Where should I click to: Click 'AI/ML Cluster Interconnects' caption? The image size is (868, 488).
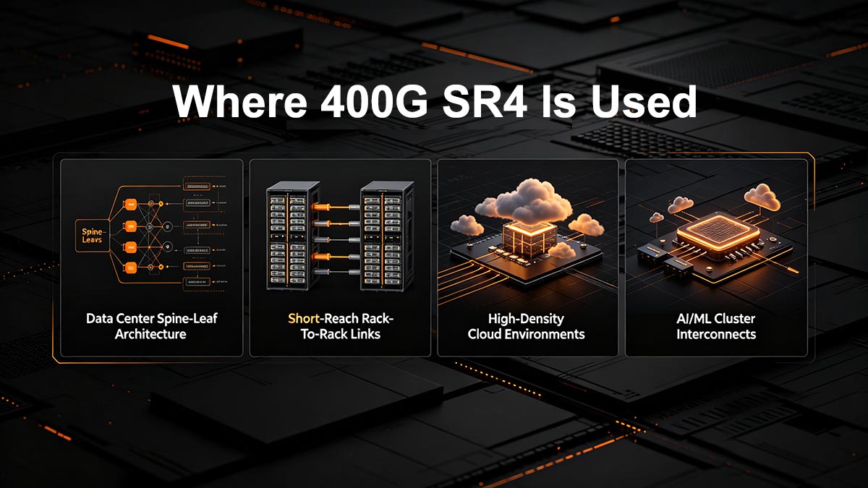click(716, 326)
